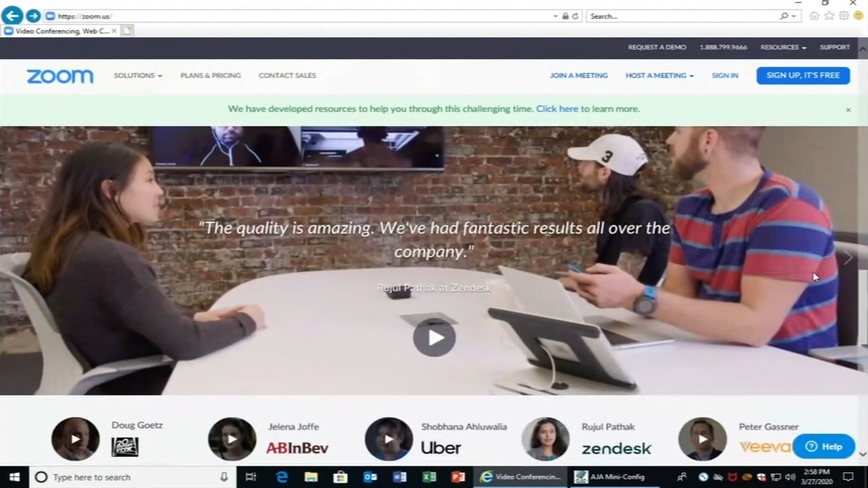Click Sign Up, It's Free button

[803, 75]
